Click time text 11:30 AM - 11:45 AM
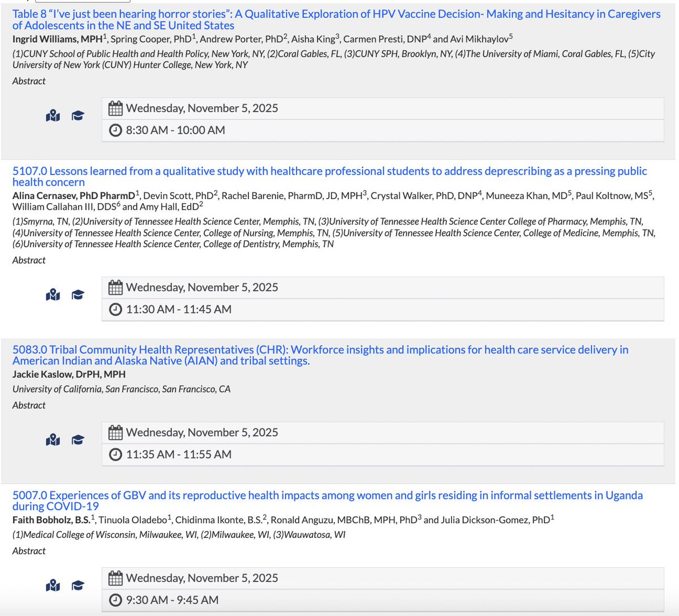Image resolution: width=679 pixels, height=616 pixels. (179, 309)
